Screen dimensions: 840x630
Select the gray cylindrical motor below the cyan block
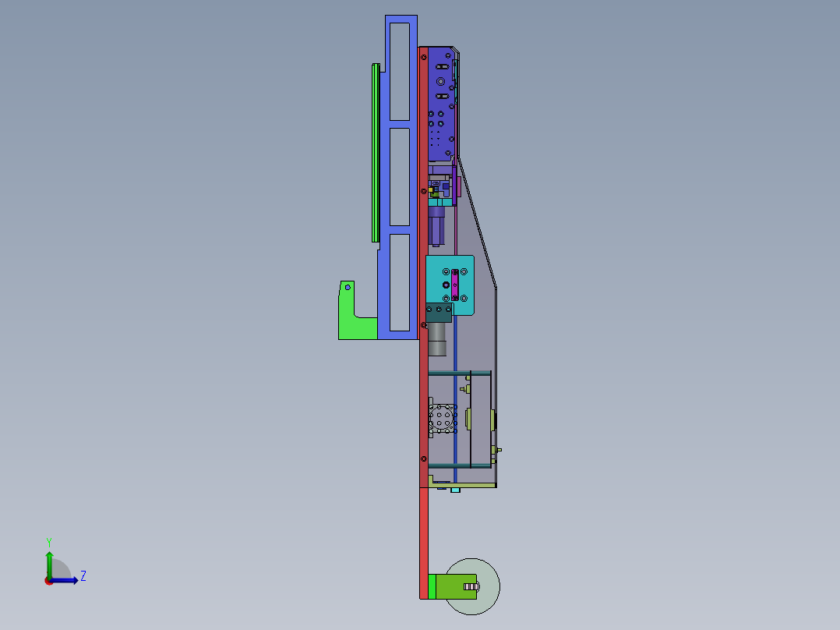pos(437,339)
